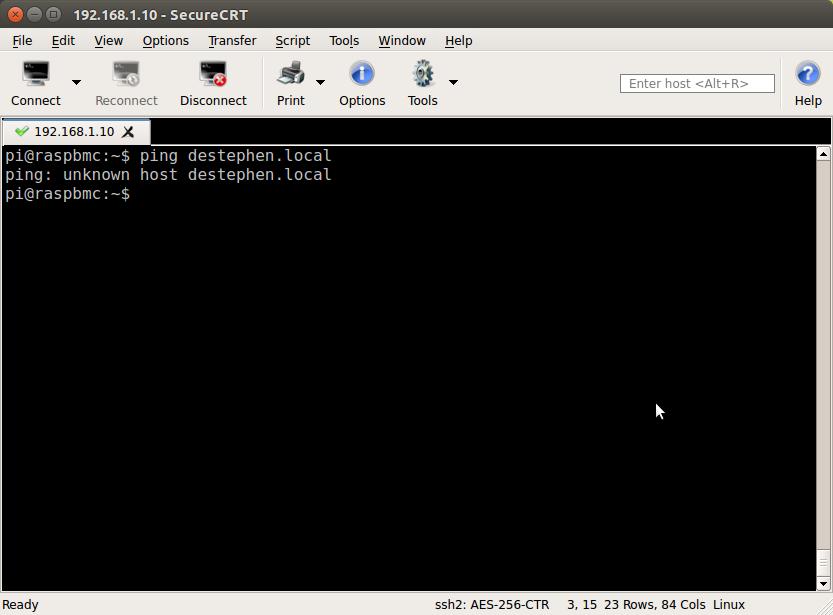Expand the Print dropdown arrow

click(x=320, y=82)
